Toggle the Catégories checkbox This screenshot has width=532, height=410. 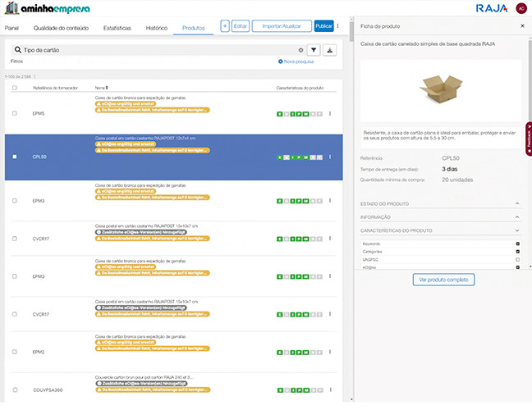(x=518, y=252)
